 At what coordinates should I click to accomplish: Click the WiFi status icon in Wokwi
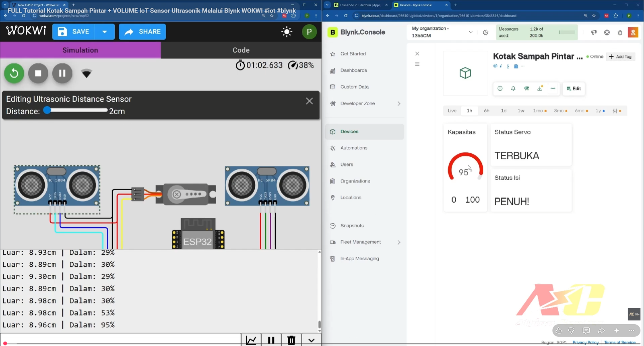pos(87,73)
